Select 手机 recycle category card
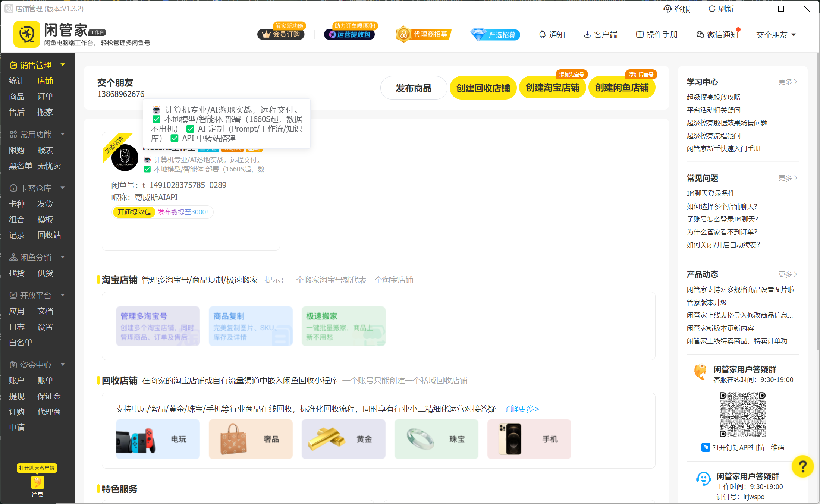The height and width of the screenshot is (504, 820). point(529,439)
